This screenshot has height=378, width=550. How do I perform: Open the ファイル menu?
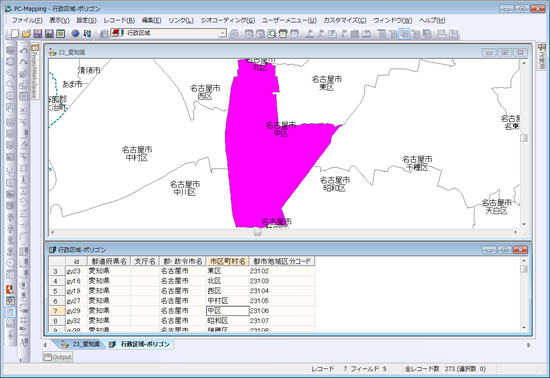tap(27, 20)
